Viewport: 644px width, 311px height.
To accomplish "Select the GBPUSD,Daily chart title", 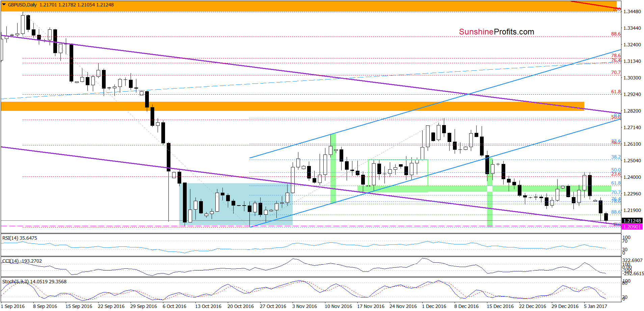I will pos(22,5).
